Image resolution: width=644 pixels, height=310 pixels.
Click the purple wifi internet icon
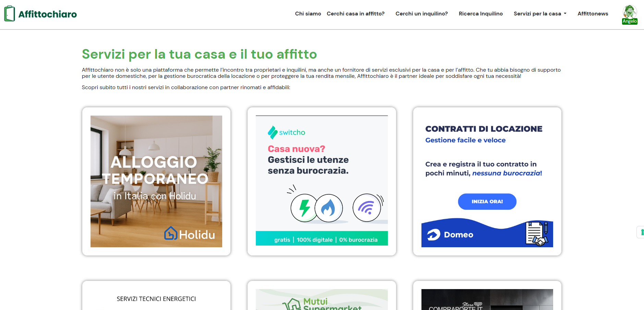pos(367,207)
